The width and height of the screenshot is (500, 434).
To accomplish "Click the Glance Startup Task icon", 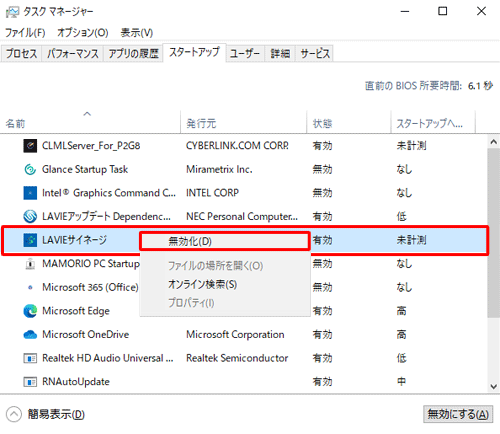I will click(x=30, y=169).
